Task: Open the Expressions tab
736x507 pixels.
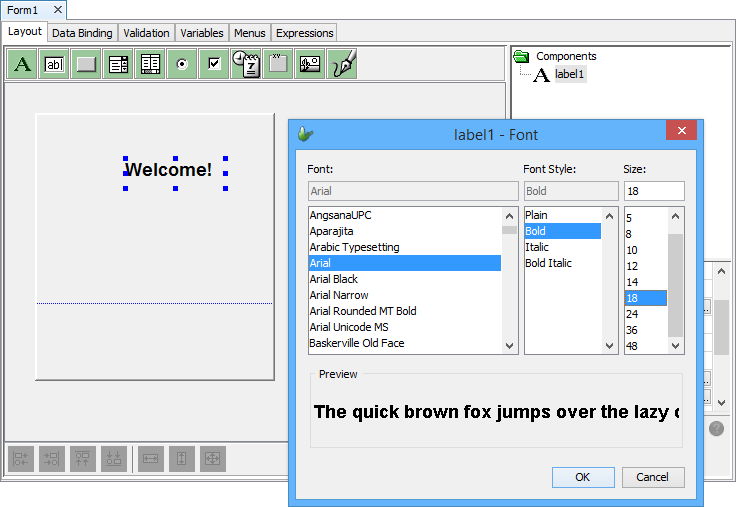Action: [x=304, y=33]
